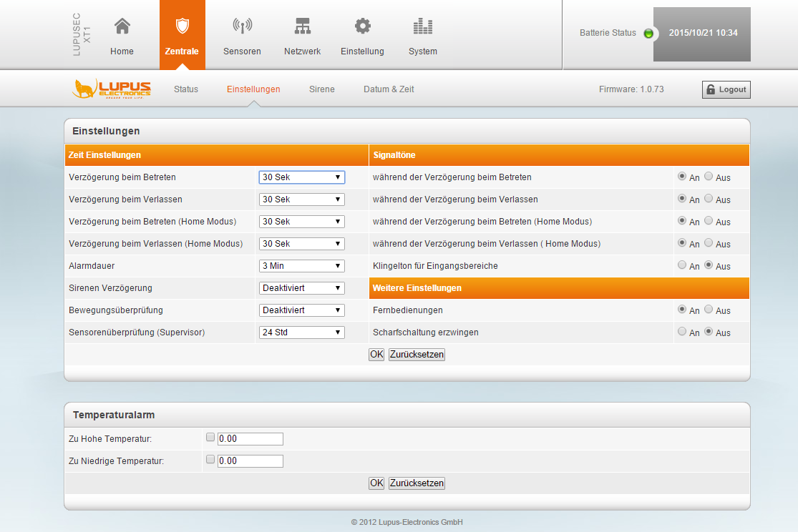The width and height of the screenshot is (798, 532).
Task: Enable the Zu Hohe Temperatur checkbox
Action: [210, 437]
